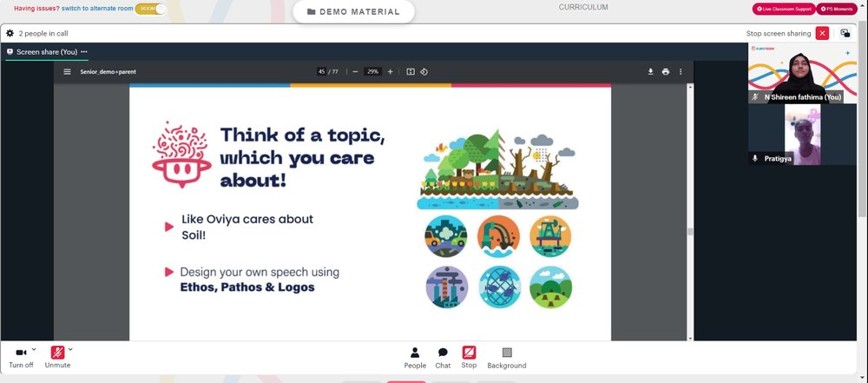Click the deforestation stumps circle icon
Image resolution: width=868 pixels, height=383 pixels.
point(550,287)
